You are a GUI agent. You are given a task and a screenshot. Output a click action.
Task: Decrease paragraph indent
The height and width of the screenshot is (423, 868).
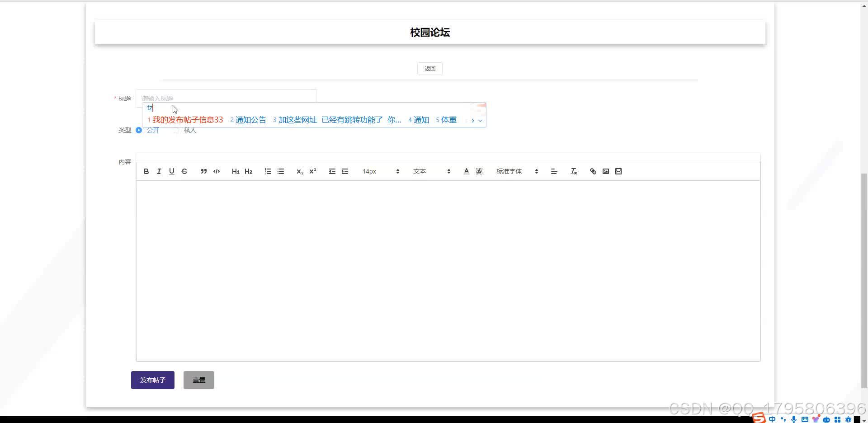332,171
